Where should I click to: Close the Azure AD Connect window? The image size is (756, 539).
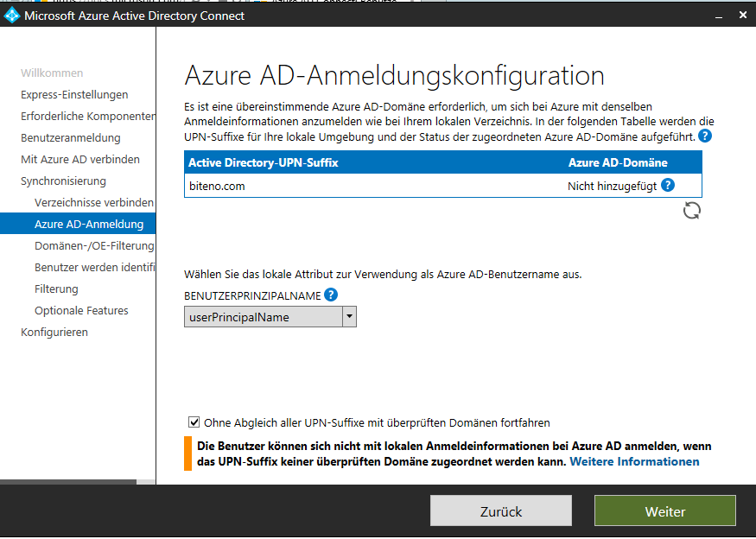coord(743,16)
